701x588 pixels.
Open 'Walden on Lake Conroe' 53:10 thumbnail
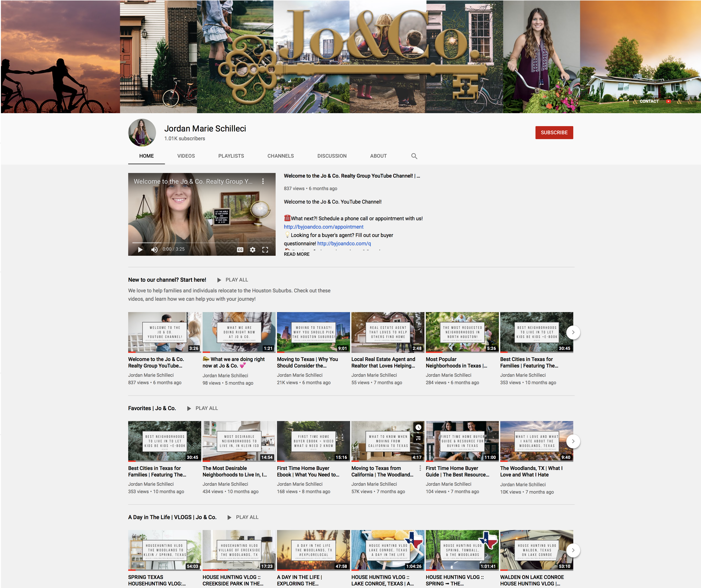pos(536,550)
